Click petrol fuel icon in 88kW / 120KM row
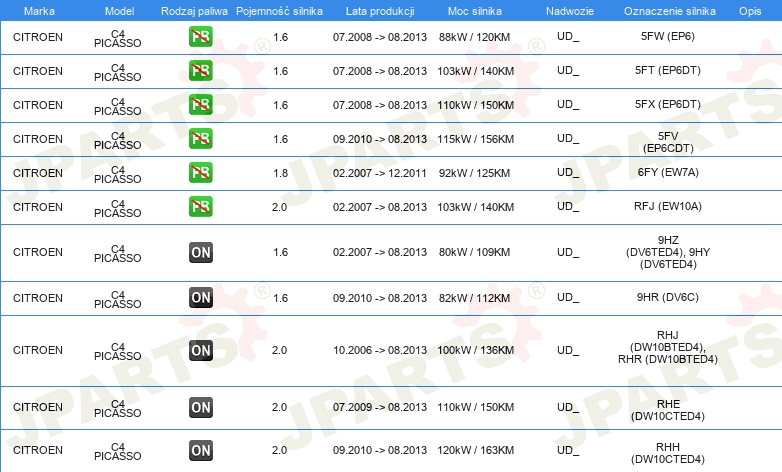 [200, 37]
